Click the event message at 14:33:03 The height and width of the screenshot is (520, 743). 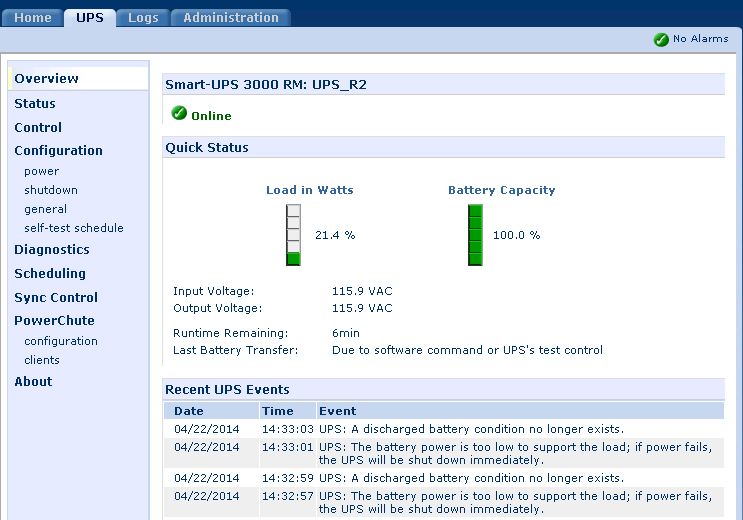click(x=471, y=429)
